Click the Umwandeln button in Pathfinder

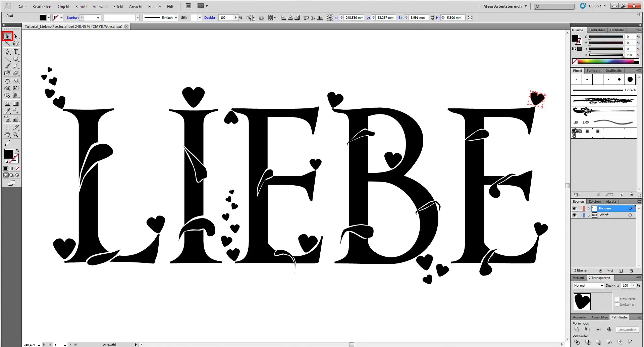[627, 330]
